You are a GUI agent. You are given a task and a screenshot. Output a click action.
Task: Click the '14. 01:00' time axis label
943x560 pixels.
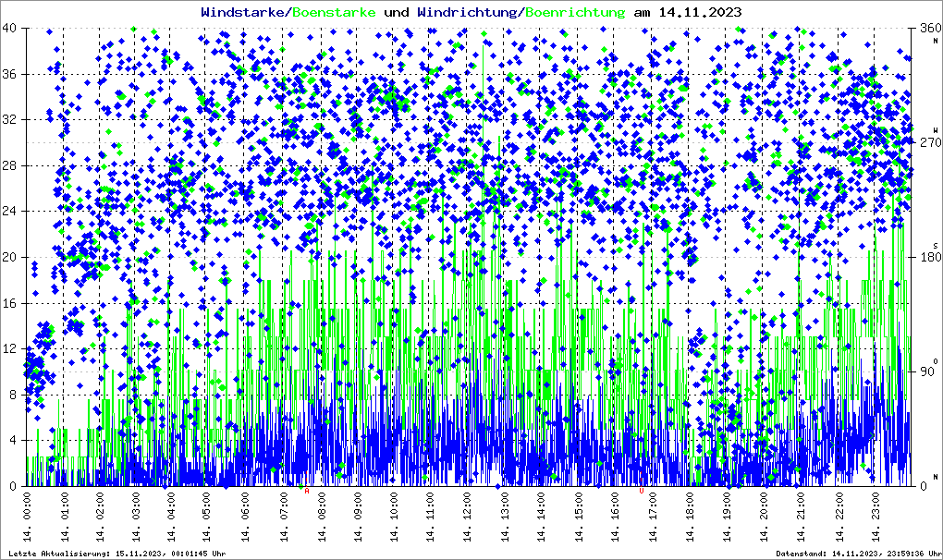[64, 517]
